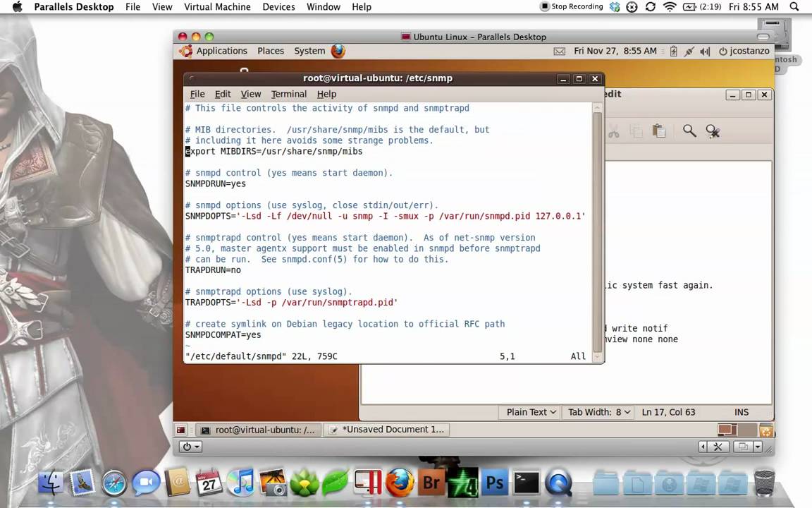This screenshot has height=508, width=812.
Task: Open Terminal from the Mac dock
Action: tap(527, 483)
